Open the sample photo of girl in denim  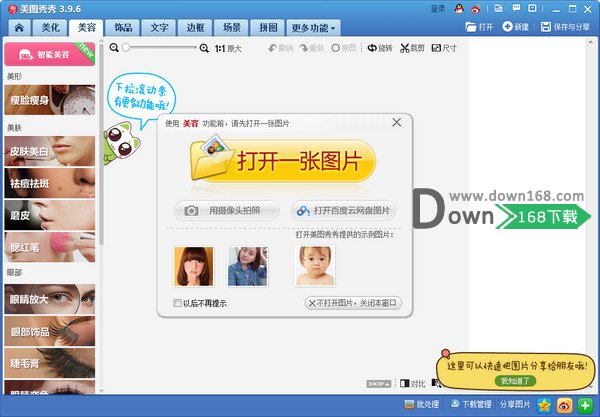[x=247, y=266]
